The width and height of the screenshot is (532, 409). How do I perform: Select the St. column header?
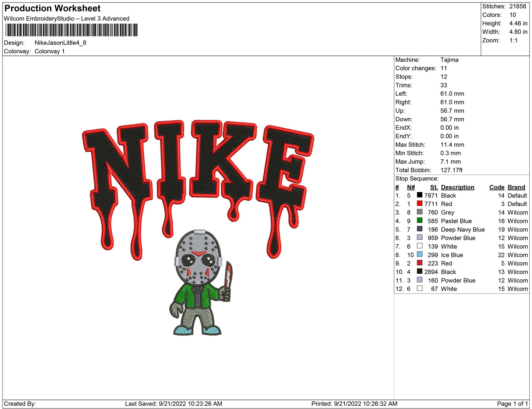[x=434, y=187]
